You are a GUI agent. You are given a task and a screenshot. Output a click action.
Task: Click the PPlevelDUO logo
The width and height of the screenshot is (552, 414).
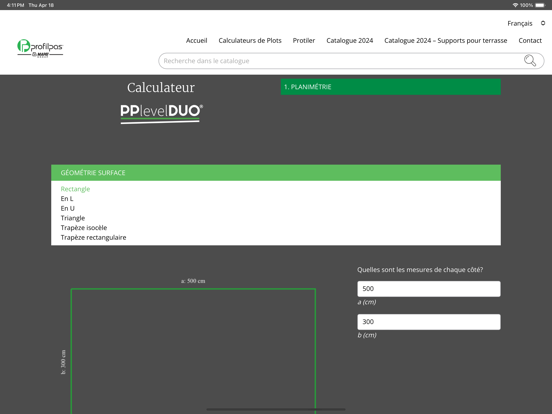(x=162, y=113)
